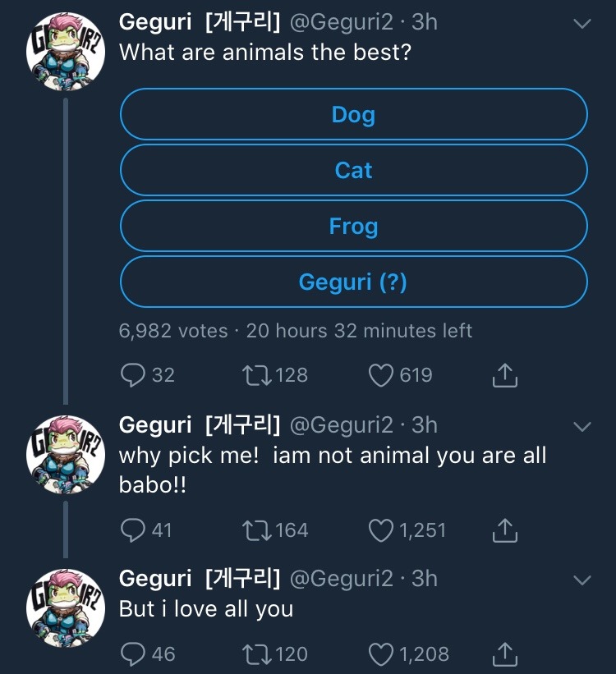Retweet the 'But i love all you' tweet

pos(256,653)
